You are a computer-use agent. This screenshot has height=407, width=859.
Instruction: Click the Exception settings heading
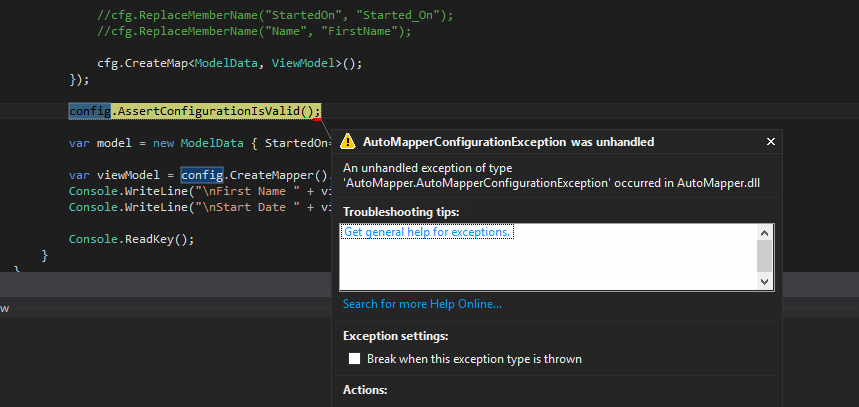[x=395, y=336]
